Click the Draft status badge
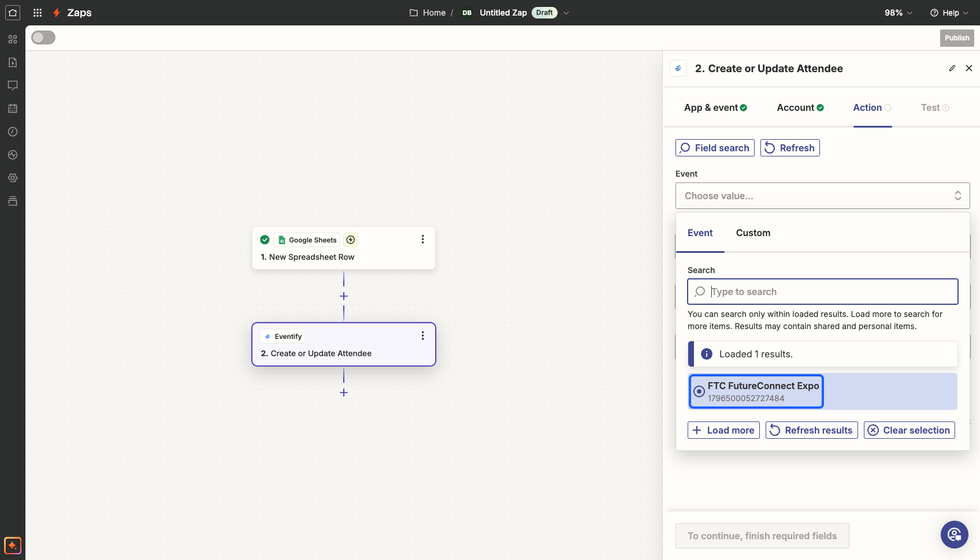980x560 pixels. (544, 13)
